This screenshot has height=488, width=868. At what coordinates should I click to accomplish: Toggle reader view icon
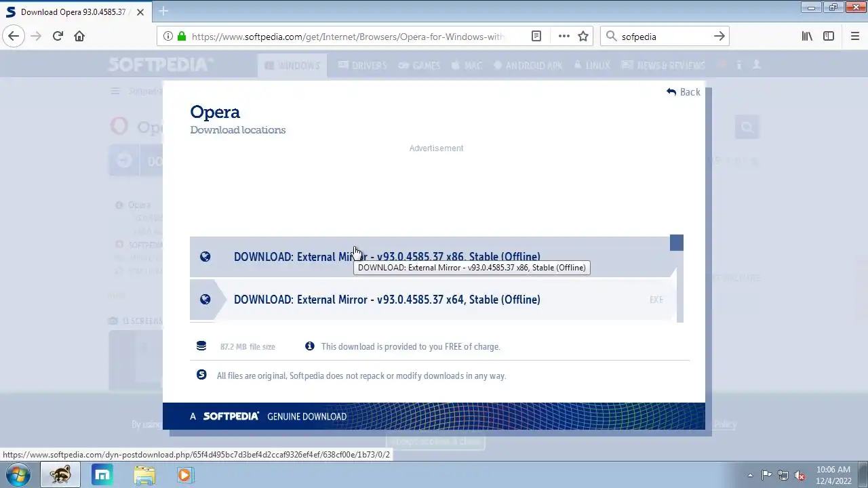click(536, 37)
